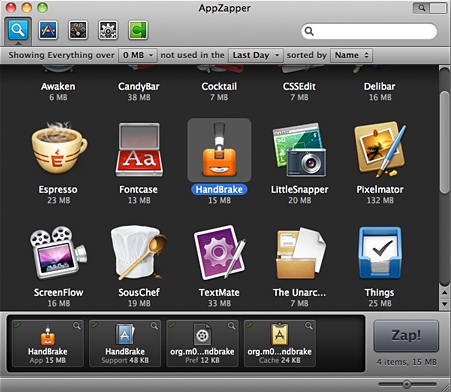
Task: Click the Cache clipboard file icon
Action: pyautogui.click(x=280, y=335)
